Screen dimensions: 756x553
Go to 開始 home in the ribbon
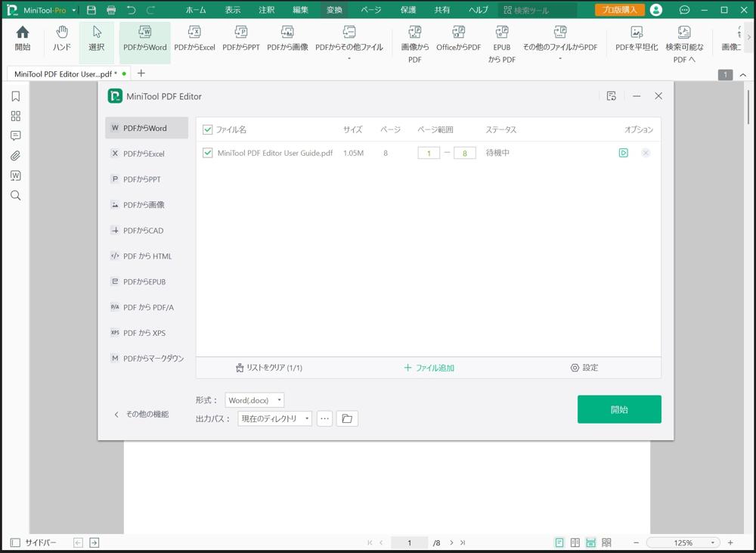pyautogui.click(x=23, y=39)
